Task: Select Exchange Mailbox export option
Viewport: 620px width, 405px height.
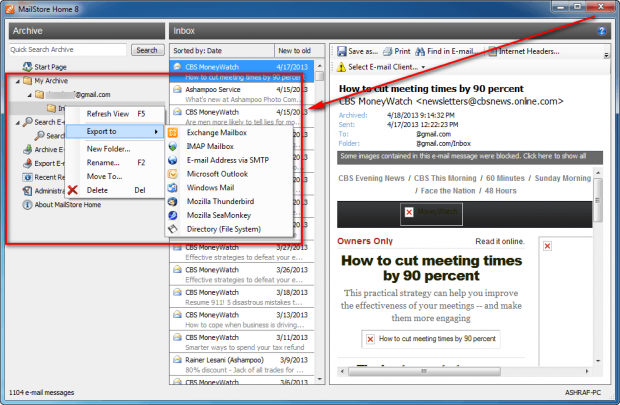Action: (x=229, y=133)
